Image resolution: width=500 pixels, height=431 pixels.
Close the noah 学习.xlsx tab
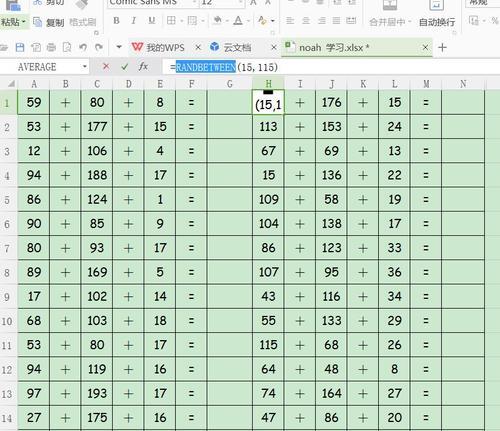click(x=425, y=47)
